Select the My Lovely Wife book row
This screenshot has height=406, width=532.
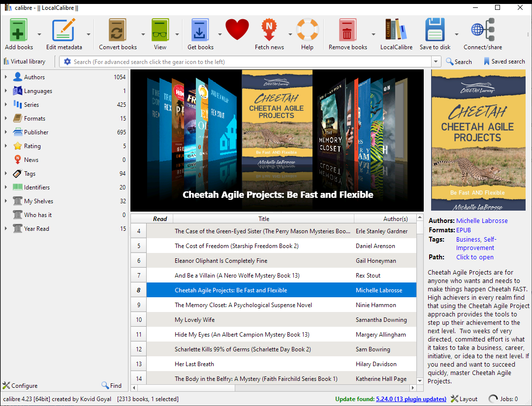click(x=282, y=319)
